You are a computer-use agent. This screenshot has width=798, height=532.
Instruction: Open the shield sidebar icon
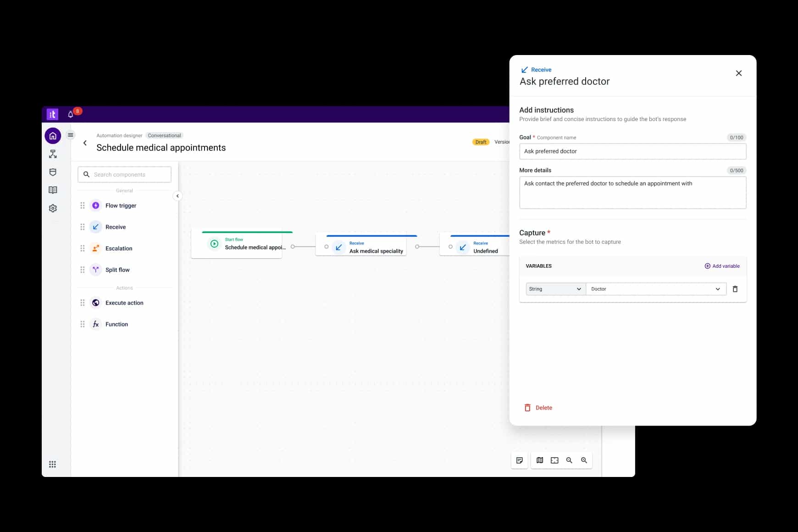[53, 172]
